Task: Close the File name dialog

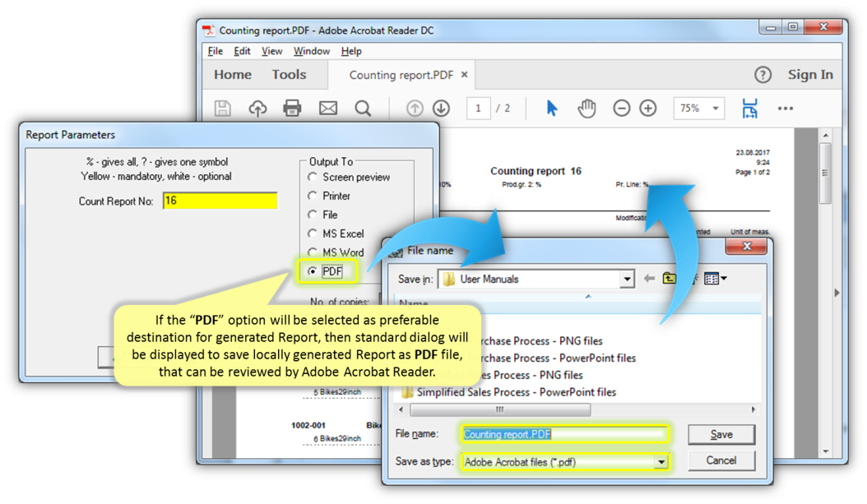Action: [x=746, y=247]
